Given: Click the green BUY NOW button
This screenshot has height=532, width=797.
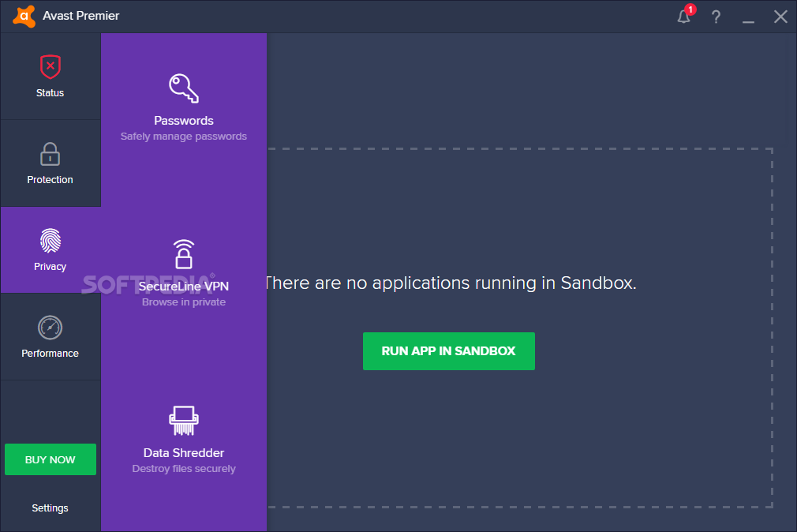Looking at the screenshot, I should [x=51, y=459].
